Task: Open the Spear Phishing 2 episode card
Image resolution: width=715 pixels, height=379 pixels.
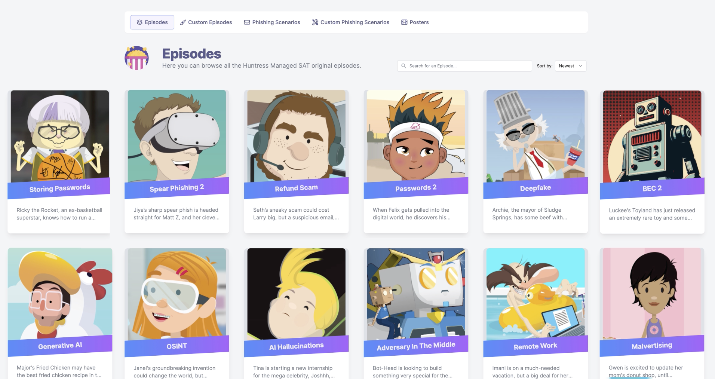Action: pyautogui.click(x=176, y=161)
